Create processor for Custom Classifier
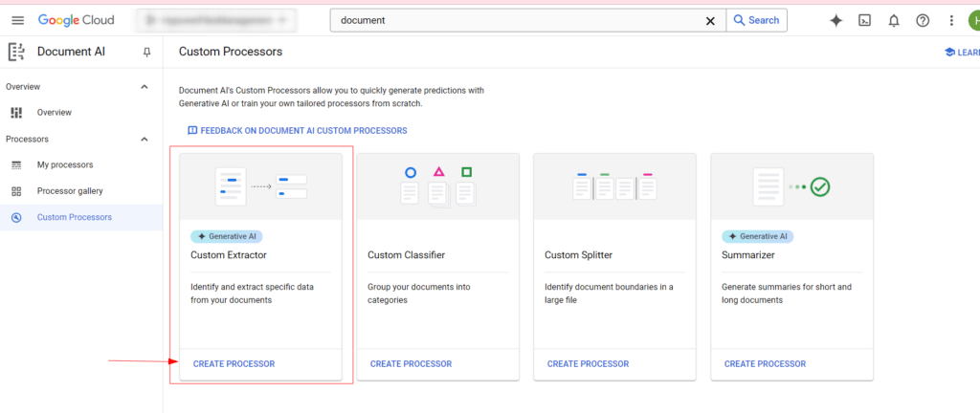 coord(411,364)
